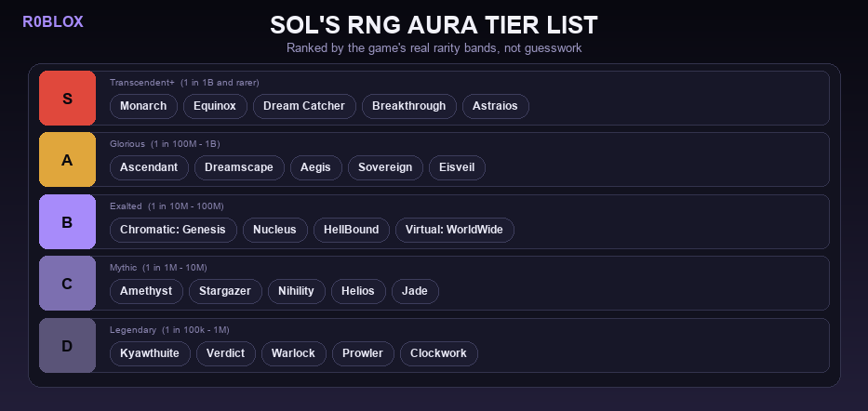868x411 pixels.
Task: Select the Kyawthuite aura chip
Action: (x=150, y=353)
